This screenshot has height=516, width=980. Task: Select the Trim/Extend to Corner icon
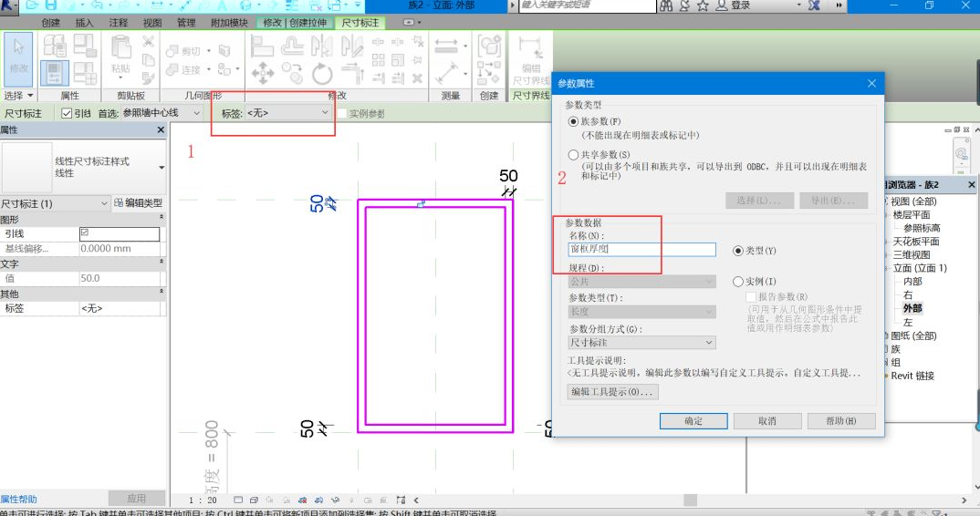352,74
